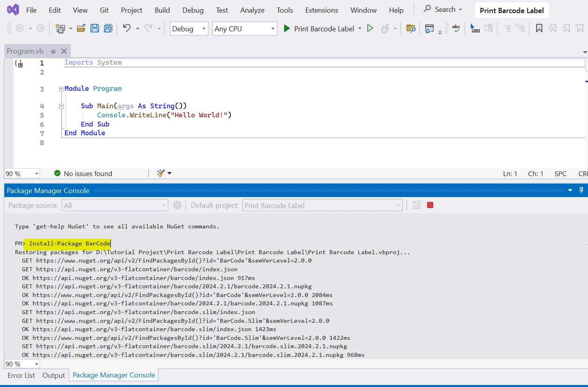Collapse the Module Program code block
588x387 pixels.
[61, 89]
